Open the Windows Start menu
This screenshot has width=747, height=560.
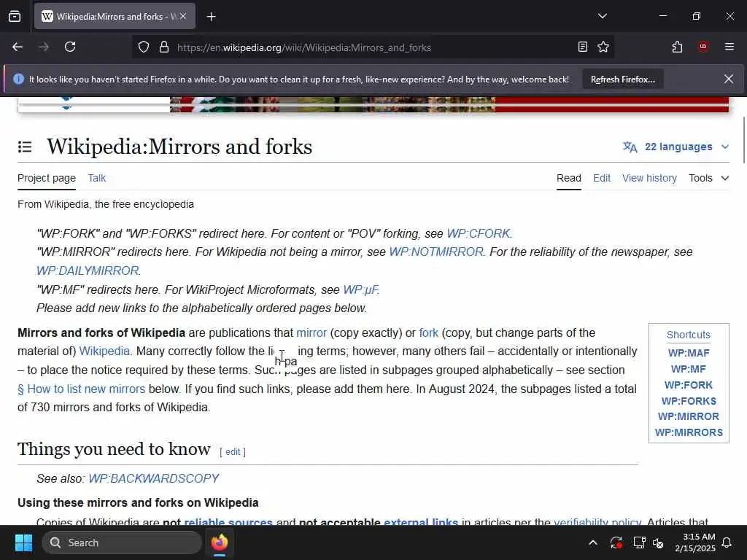[x=23, y=542]
